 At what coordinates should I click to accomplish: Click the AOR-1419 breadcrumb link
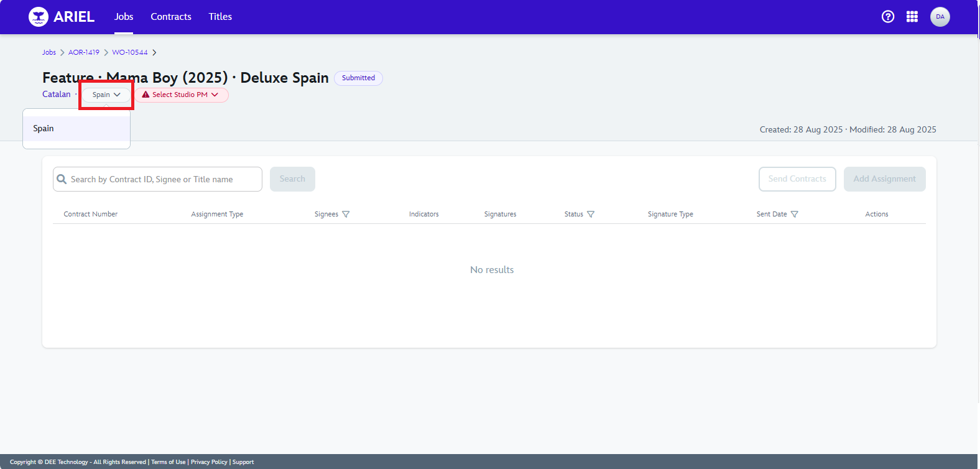coord(83,52)
